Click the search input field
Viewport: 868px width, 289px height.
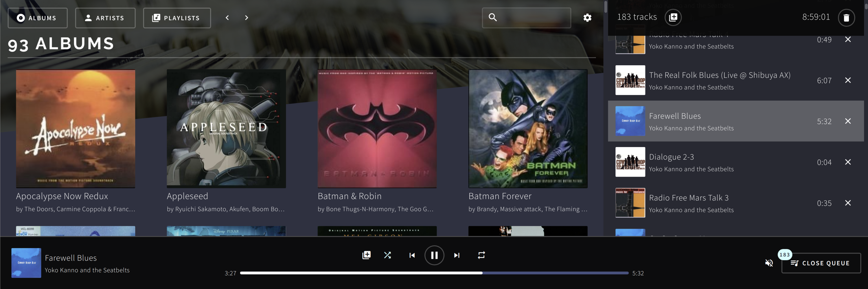526,18
